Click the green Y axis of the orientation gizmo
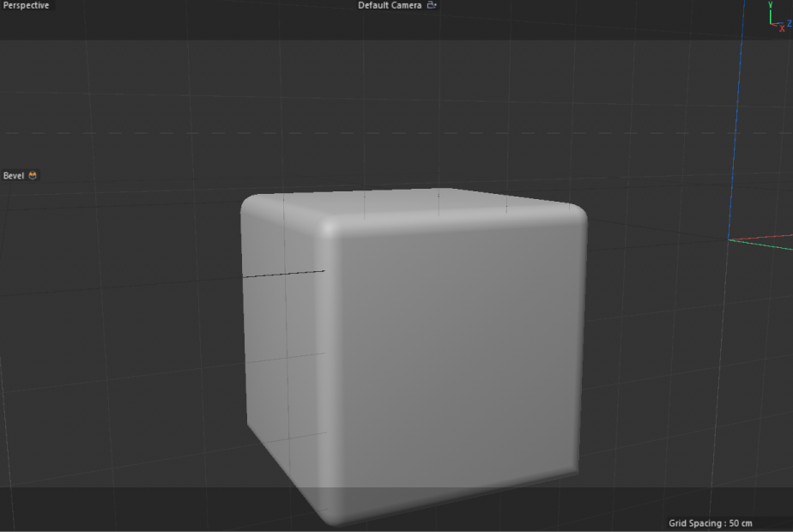 pos(771,10)
